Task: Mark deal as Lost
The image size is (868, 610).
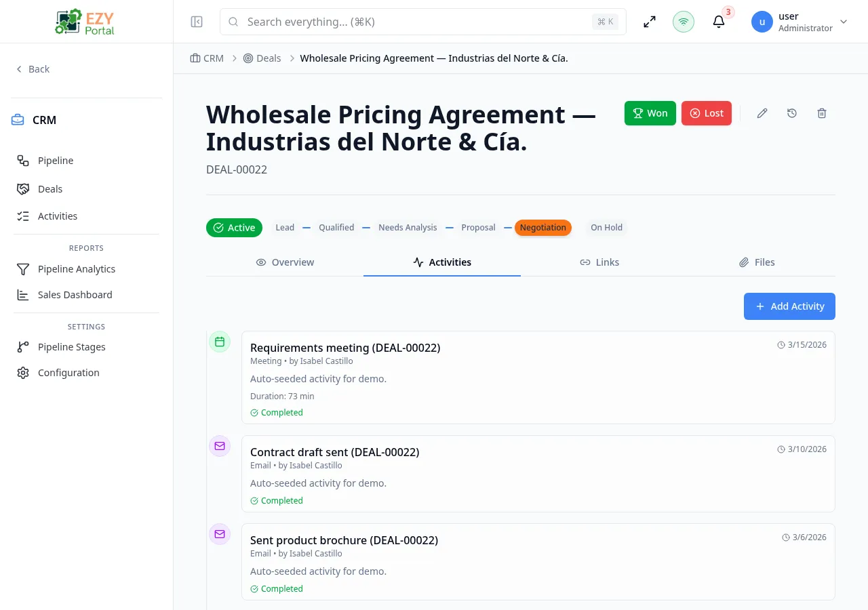Action: (x=707, y=113)
